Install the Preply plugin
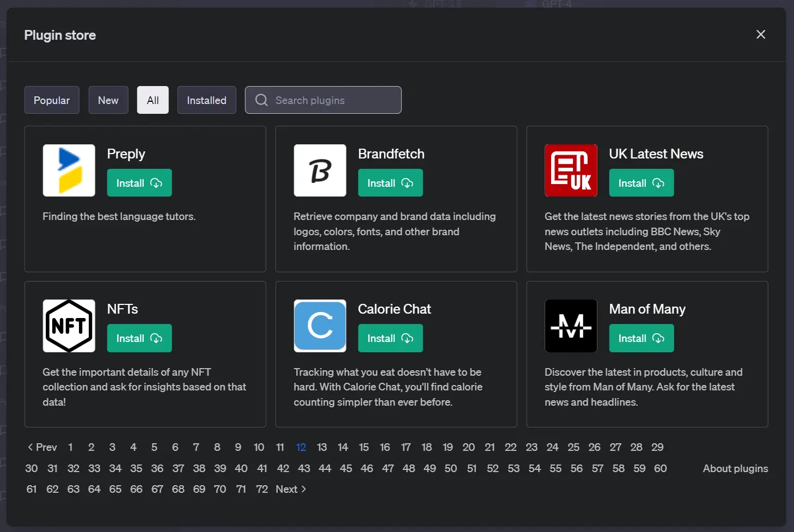794x532 pixels. coord(139,183)
